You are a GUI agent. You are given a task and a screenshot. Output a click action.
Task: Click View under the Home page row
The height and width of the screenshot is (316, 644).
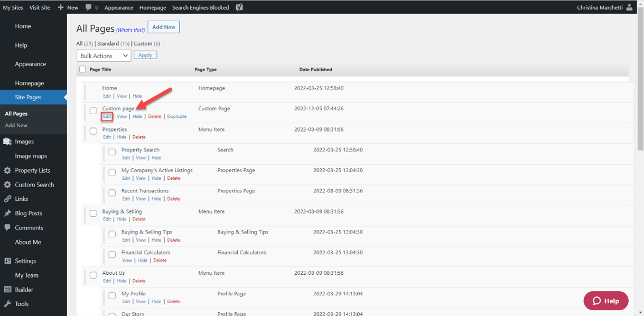click(122, 96)
